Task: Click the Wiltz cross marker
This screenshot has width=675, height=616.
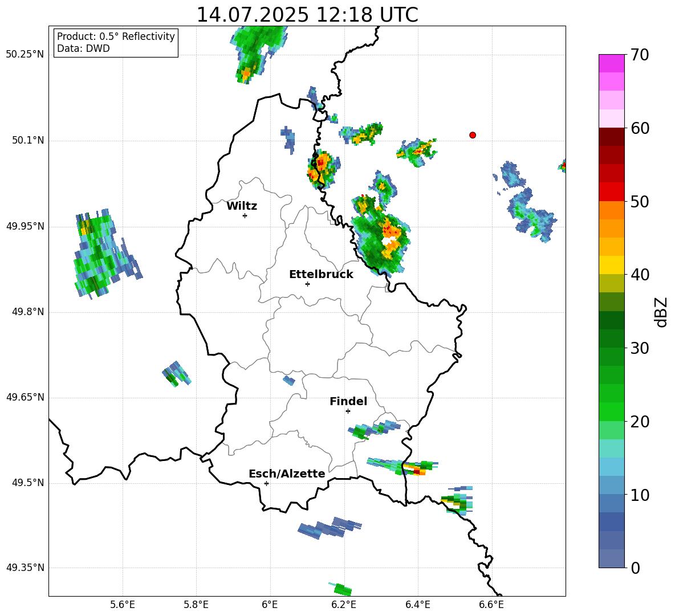Action: (x=245, y=215)
